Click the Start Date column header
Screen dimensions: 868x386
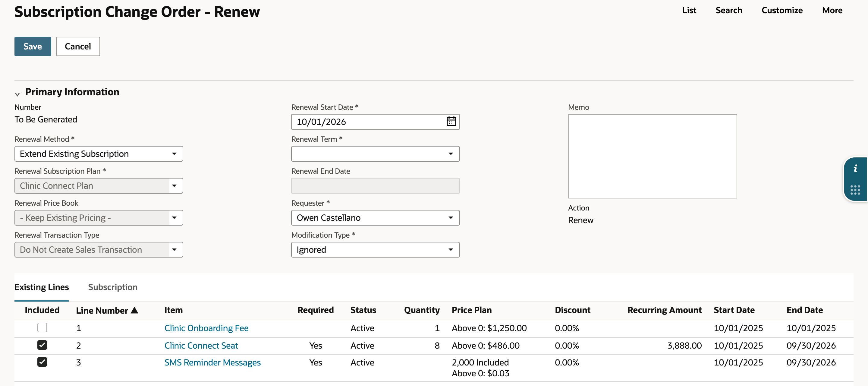tap(734, 310)
